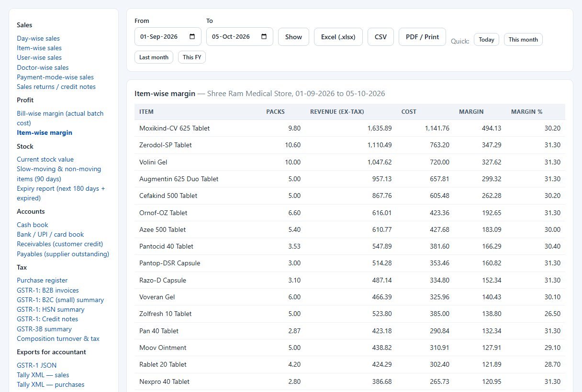Open Day-wise sales report

(x=38, y=38)
